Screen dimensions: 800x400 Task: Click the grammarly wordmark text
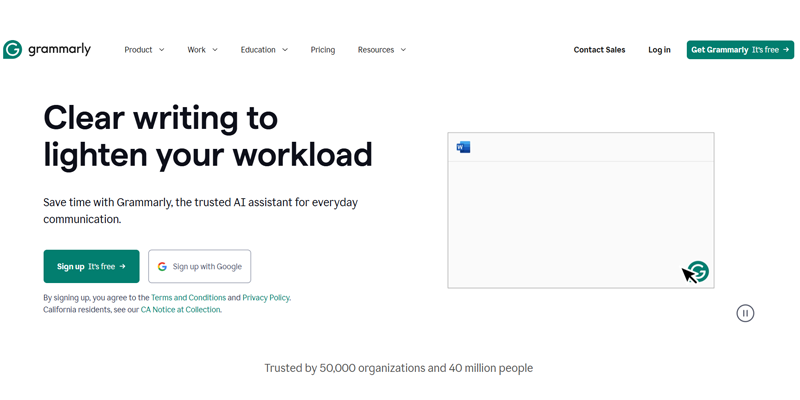(x=59, y=49)
